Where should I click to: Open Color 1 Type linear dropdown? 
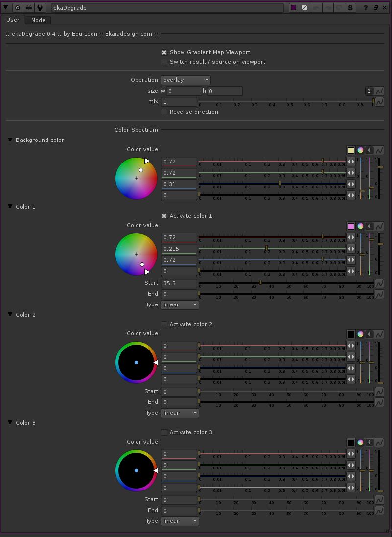180,304
